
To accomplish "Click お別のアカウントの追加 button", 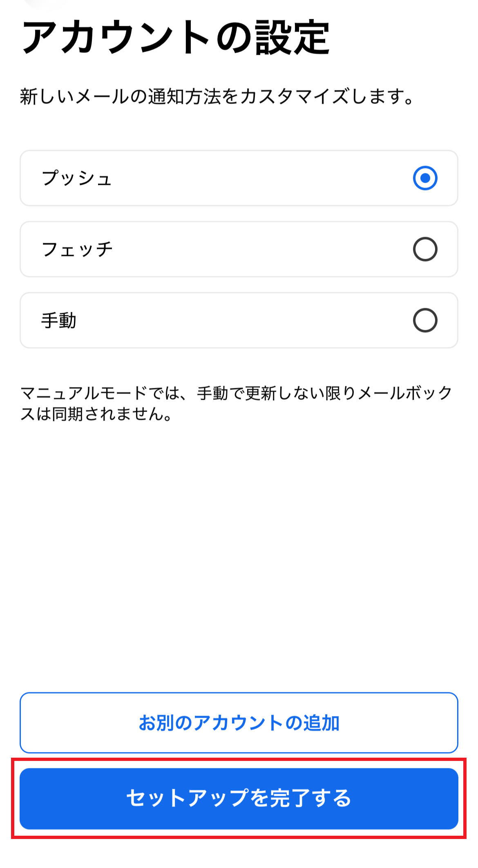I will [x=239, y=723].
